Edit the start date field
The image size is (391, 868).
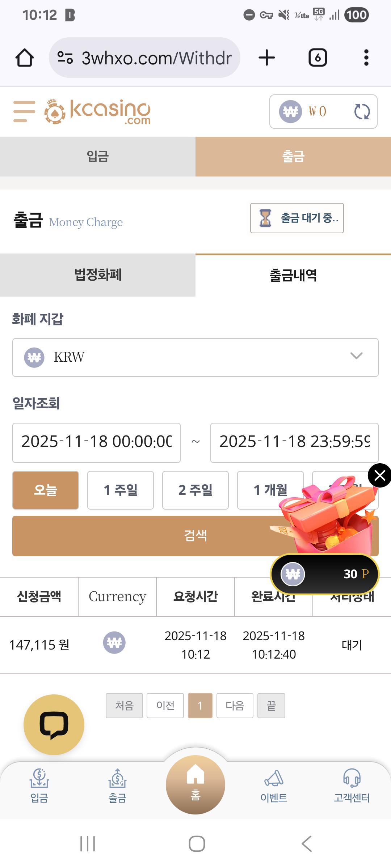[96, 443]
